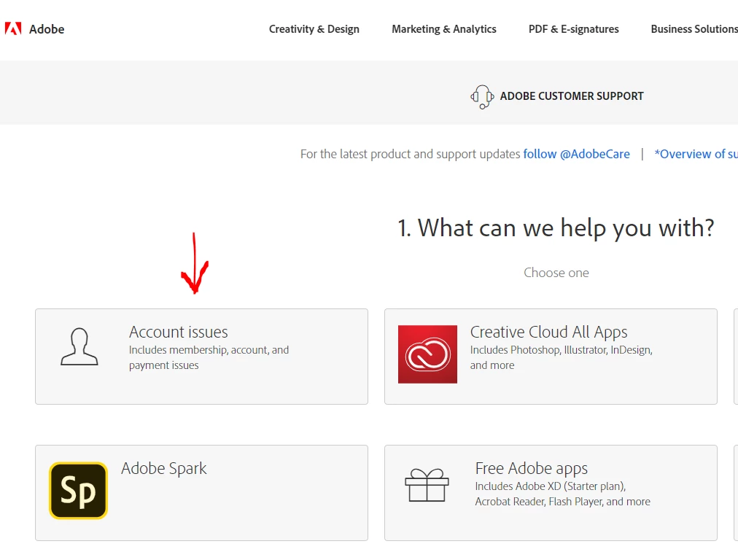Follow the @AdobeCare link
Viewport: 738px width, 560px height.
[x=576, y=154]
